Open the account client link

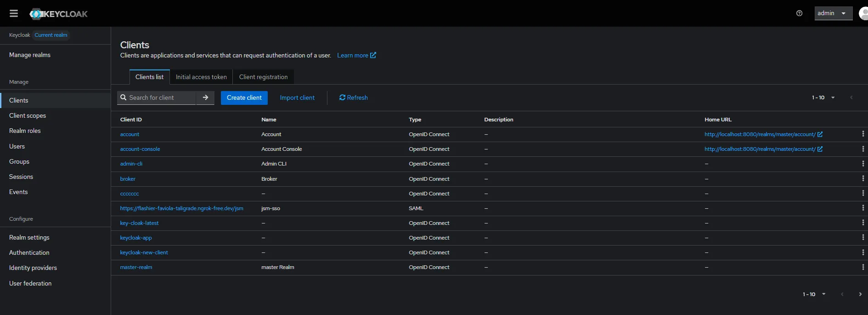(x=130, y=134)
